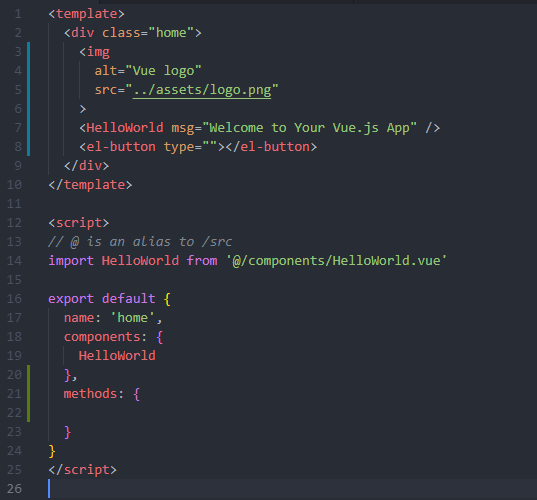
Task: Click the import keyword on line 14
Action: pos(71,261)
